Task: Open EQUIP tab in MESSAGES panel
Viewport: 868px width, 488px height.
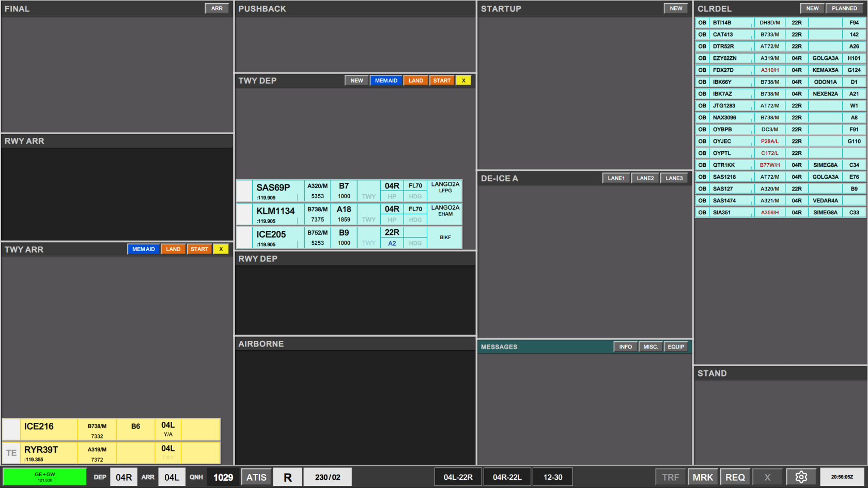Action: pyautogui.click(x=676, y=347)
